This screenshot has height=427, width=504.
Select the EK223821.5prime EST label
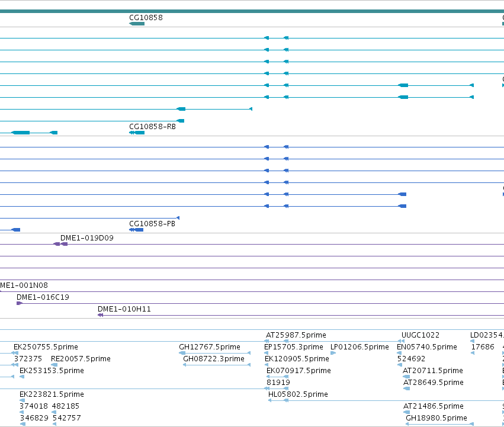click(52, 394)
